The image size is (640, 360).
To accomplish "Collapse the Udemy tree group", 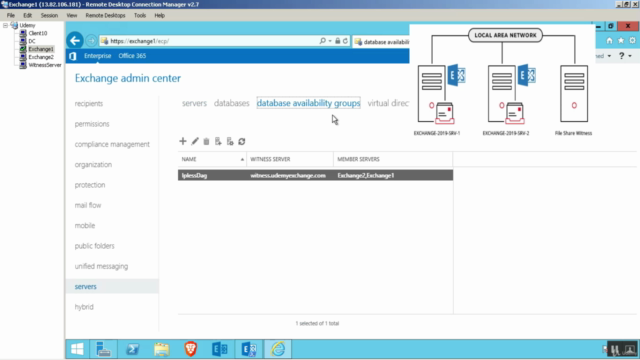I will point(5,25).
